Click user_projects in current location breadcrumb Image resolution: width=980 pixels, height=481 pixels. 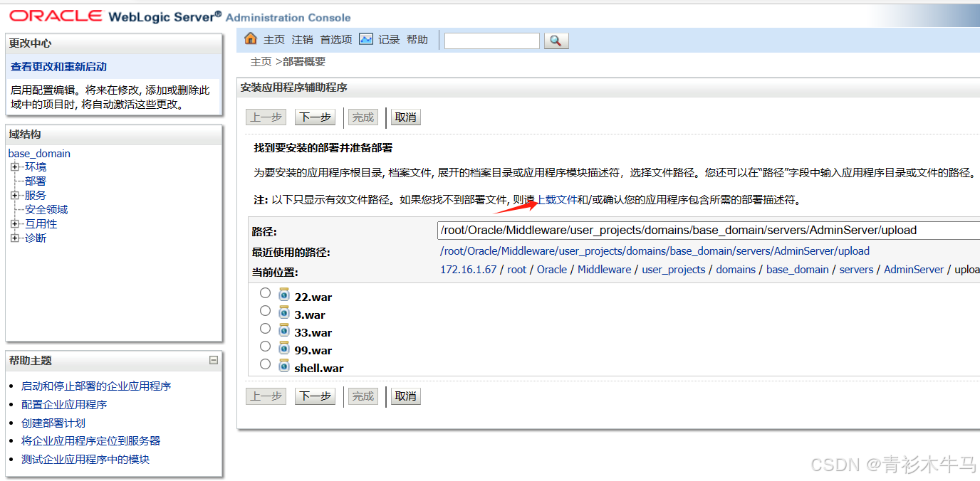click(x=674, y=270)
